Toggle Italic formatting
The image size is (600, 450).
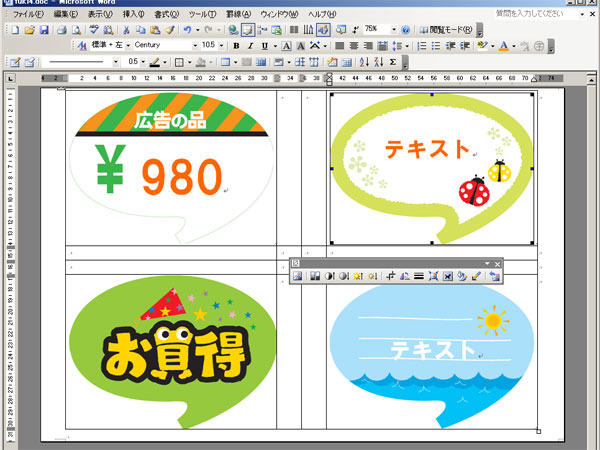250,46
